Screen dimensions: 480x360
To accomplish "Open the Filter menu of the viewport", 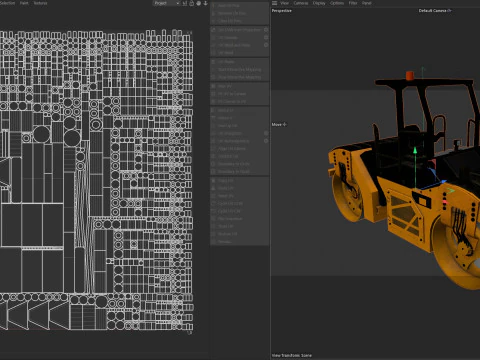I will (353, 3).
